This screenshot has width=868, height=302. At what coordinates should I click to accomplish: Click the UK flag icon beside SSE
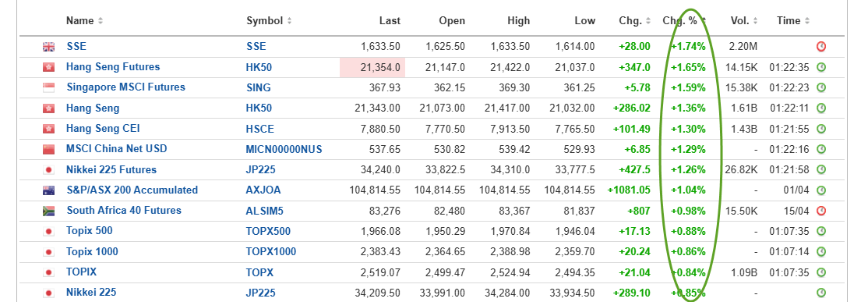point(49,47)
